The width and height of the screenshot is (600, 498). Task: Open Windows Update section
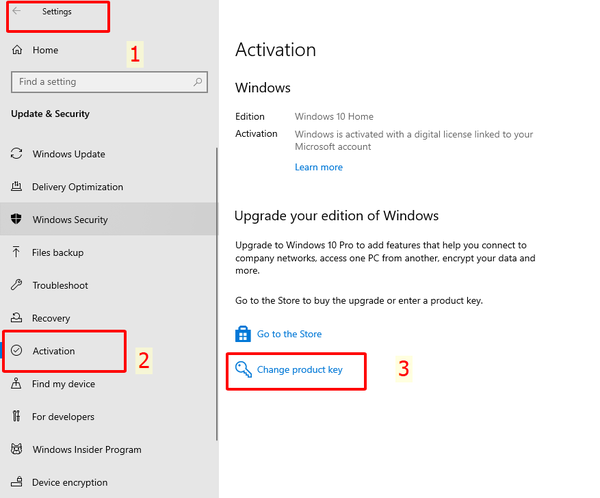click(x=108, y=154)
